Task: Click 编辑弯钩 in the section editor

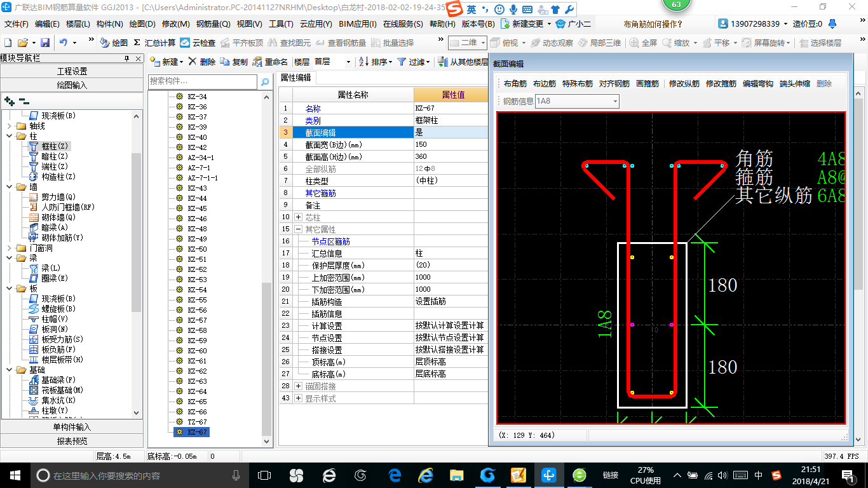Action: tap(758, 84)
